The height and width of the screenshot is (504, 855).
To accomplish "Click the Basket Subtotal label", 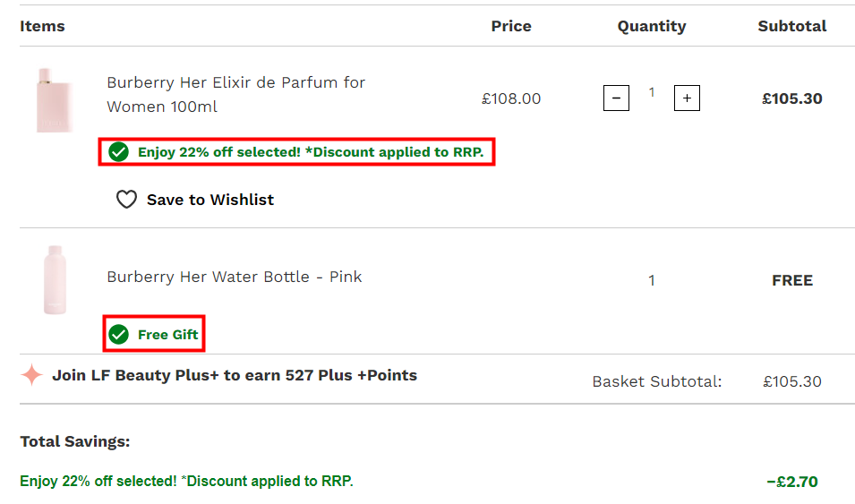I will (657, 381).
